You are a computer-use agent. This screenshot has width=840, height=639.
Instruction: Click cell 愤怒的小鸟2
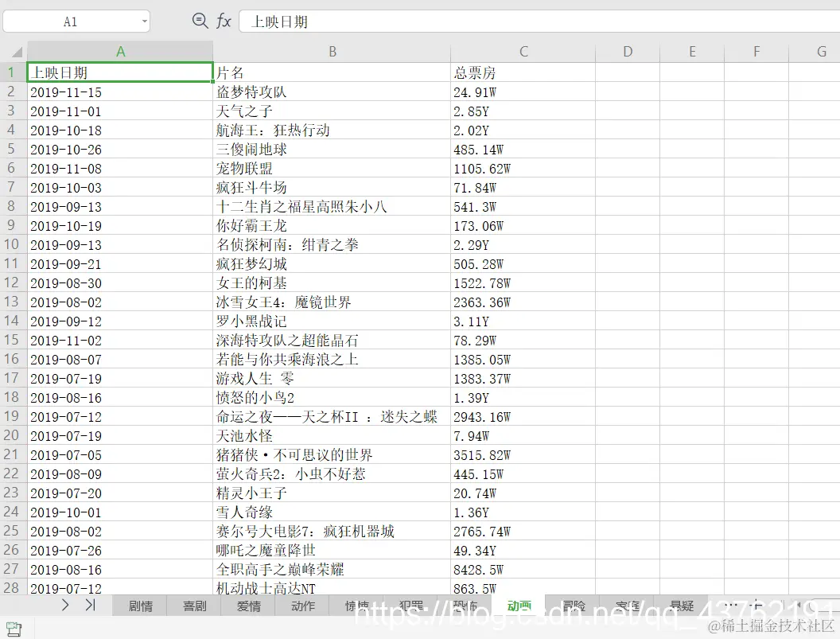click(x=332, y=398)
